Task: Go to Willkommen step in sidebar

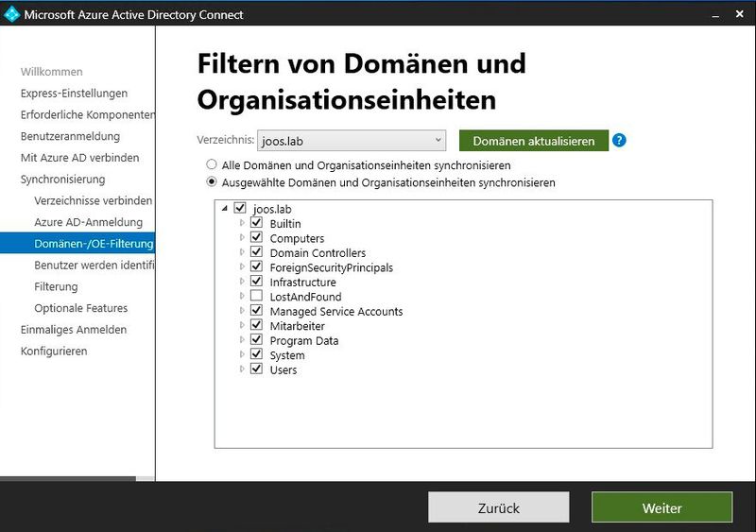Action: 52,72
